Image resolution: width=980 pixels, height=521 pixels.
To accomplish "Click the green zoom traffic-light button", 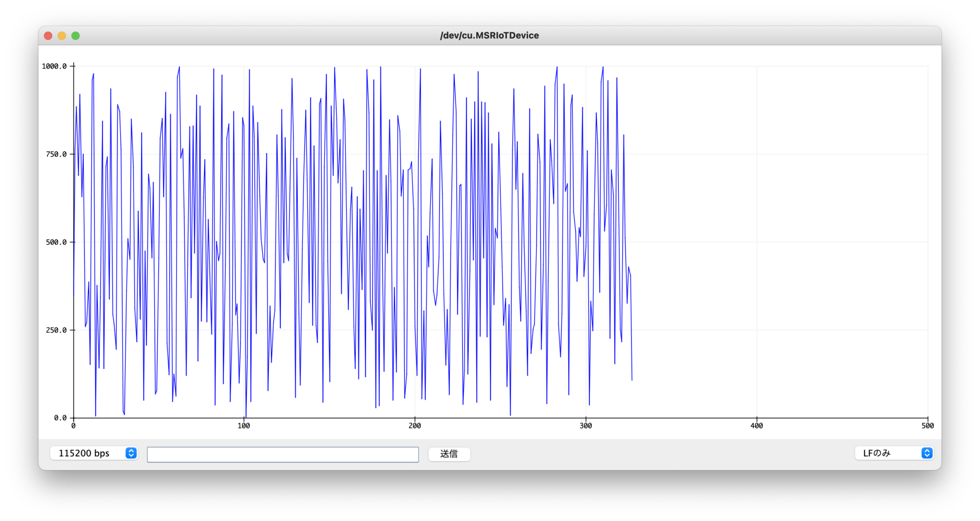I will (x=76, y=35).
